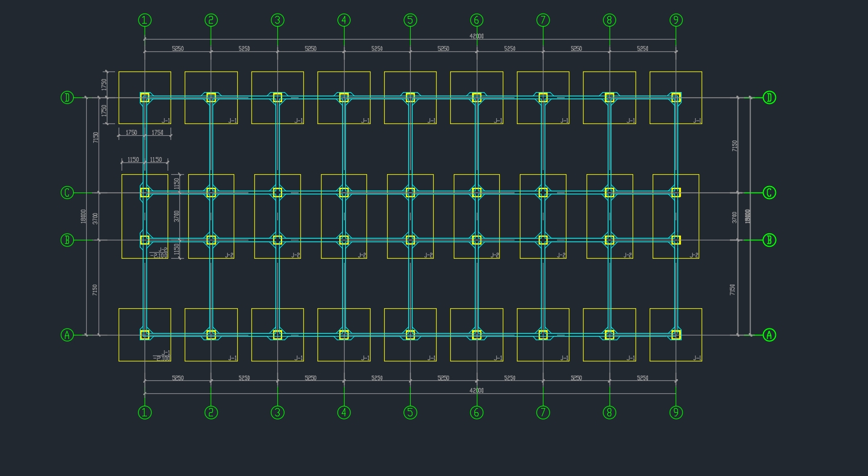The image size is (868, 476).
Task: Select right-side 3700 dimension text
Action: (735, 217)
